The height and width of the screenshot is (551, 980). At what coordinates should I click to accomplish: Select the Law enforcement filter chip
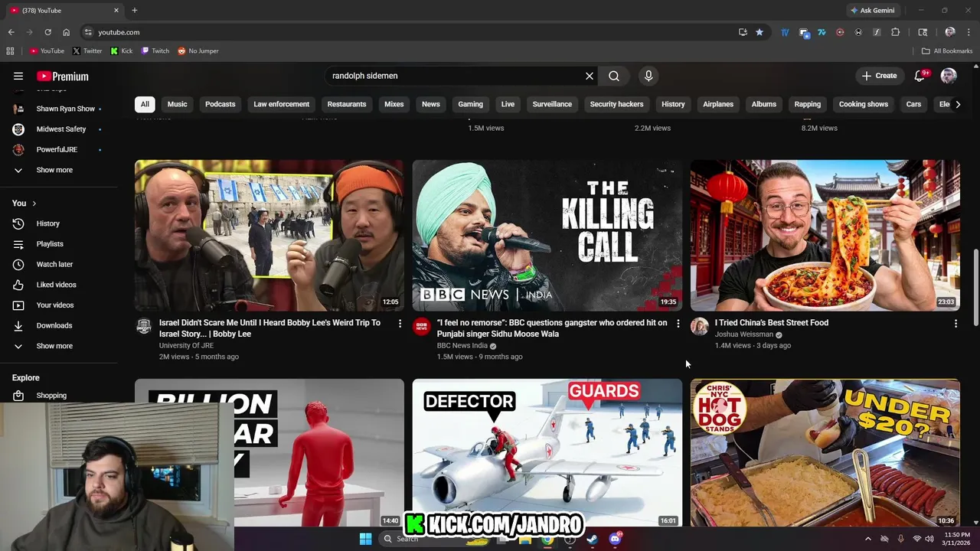tap(282, 104)
